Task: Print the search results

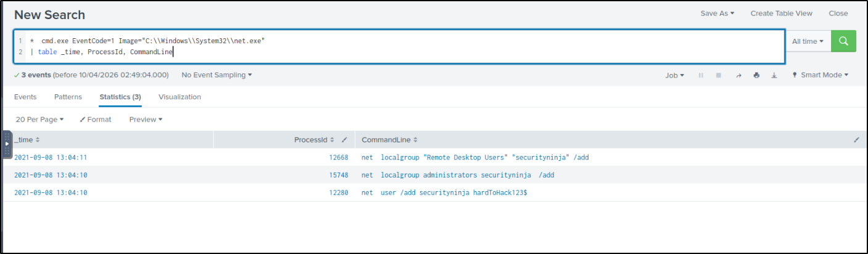Action: (756, 75)
